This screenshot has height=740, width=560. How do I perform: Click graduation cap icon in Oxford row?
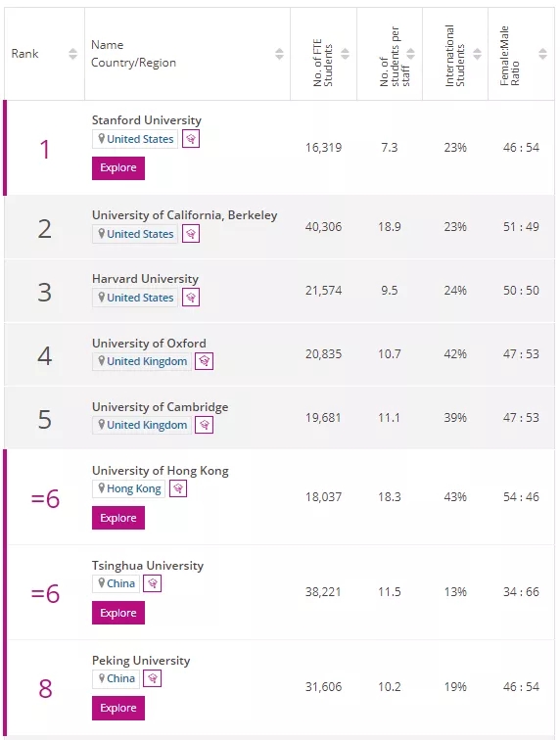pos(204,361)
